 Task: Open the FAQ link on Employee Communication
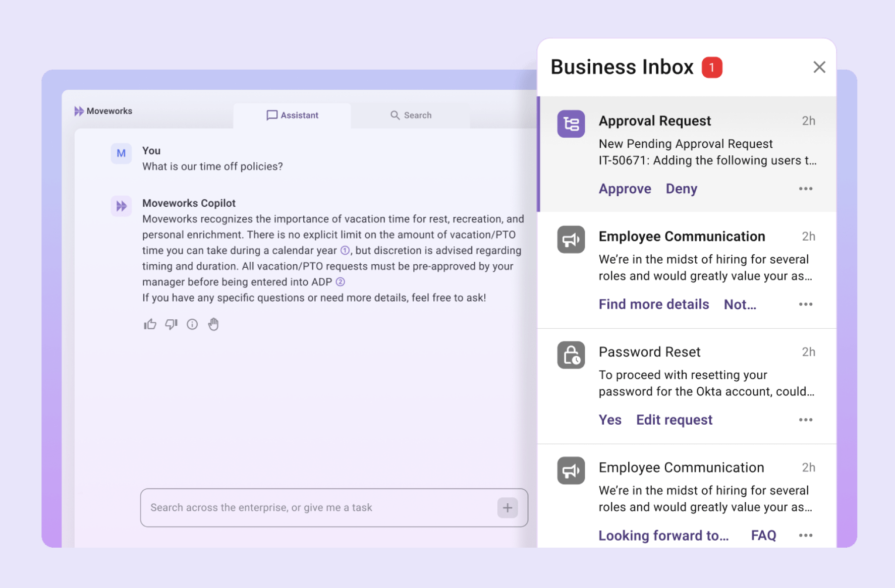coord(763,535)
